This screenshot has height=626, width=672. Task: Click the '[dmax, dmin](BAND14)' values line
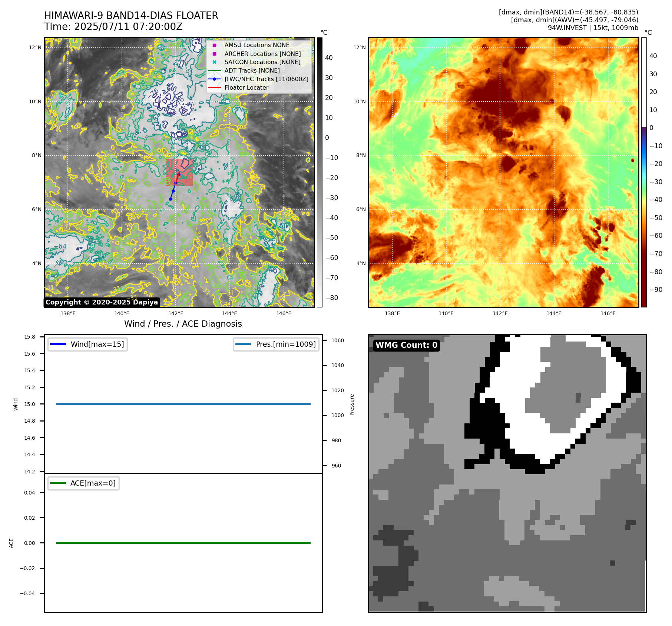[x=569, y=12]
